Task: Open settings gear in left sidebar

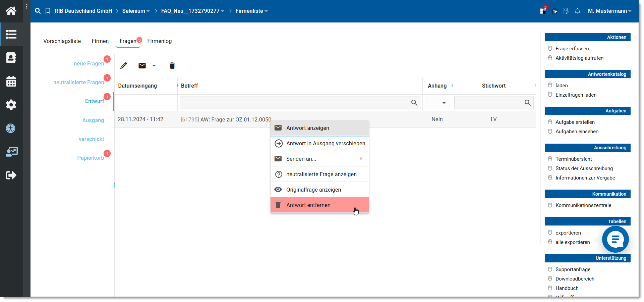Action: point(11,105)
